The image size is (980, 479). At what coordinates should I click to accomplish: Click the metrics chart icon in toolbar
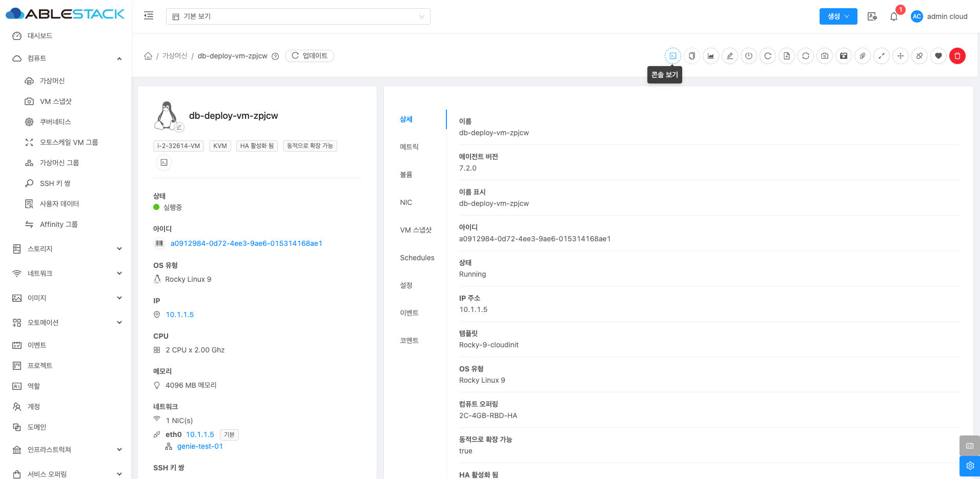(710, 56)
